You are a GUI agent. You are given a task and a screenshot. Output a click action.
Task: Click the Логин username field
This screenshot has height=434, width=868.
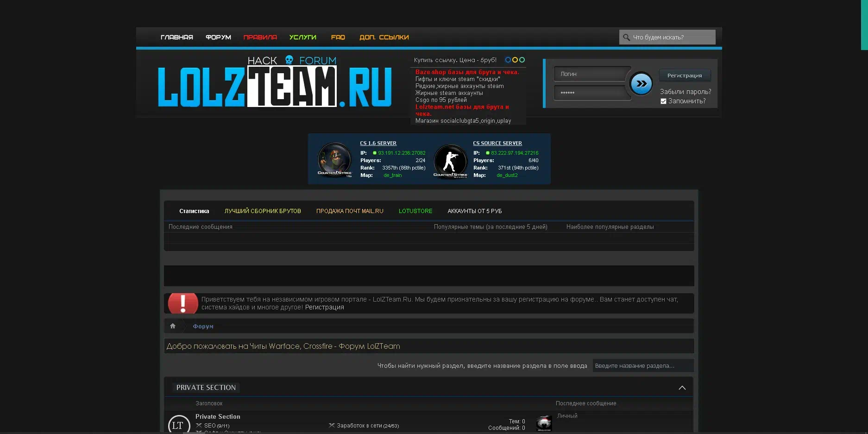592,74
